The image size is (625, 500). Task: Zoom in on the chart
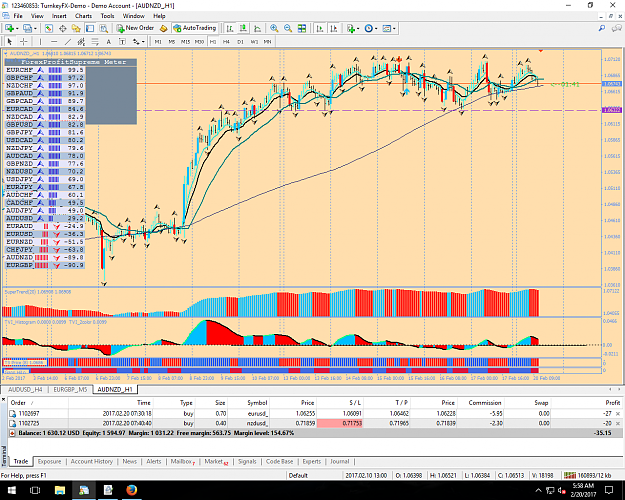pyautogui.click(x=274, y=28)
